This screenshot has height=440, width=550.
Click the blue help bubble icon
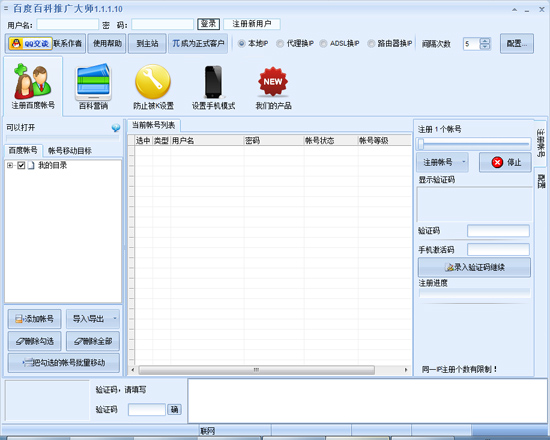[x=116, y=128]
